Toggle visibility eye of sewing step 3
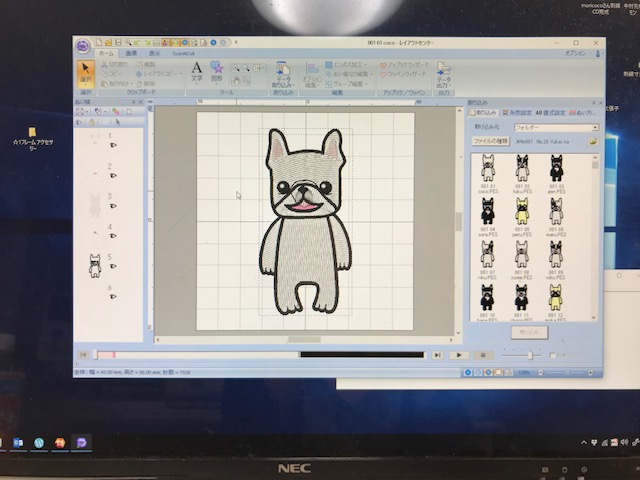Viewport: 640px width, 480px height. tap(113, 206)
